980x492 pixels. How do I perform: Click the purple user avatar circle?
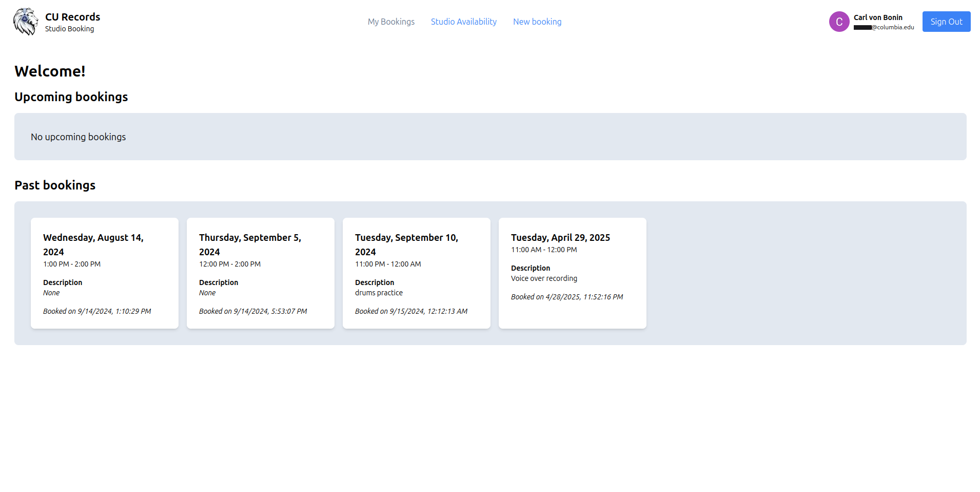coord(839,22)
